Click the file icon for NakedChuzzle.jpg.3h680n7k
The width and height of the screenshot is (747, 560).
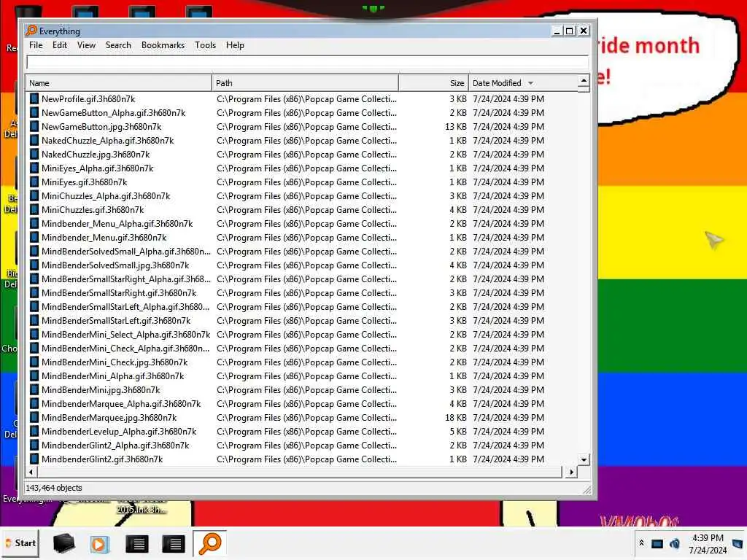coord(34,155)
